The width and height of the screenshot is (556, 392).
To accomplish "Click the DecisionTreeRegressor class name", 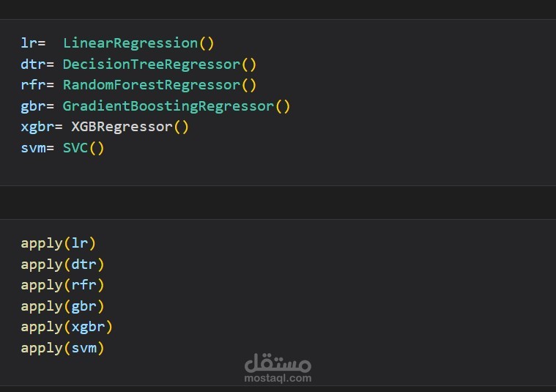I will click(151, 64).
